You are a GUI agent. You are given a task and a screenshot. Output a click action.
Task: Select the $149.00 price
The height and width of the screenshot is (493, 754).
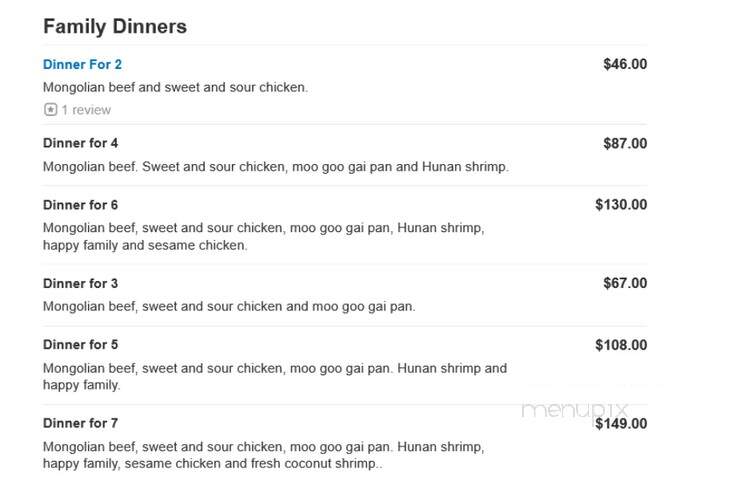621,424
